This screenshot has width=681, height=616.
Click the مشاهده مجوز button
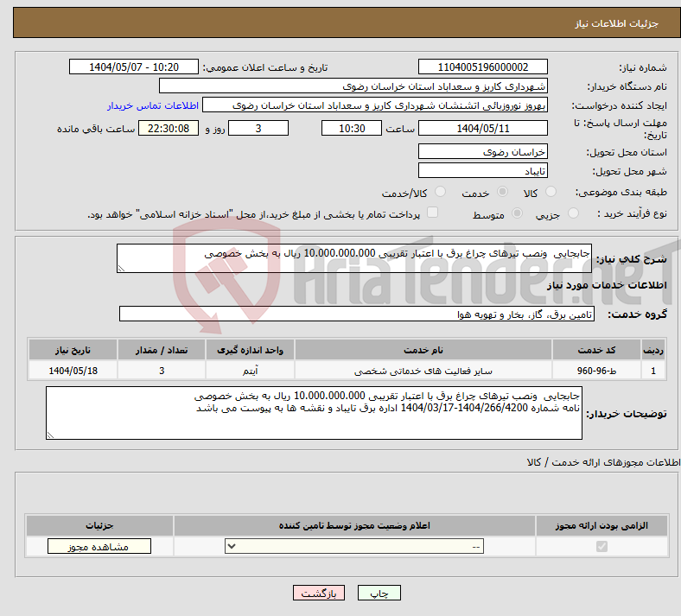click(99, 547)
